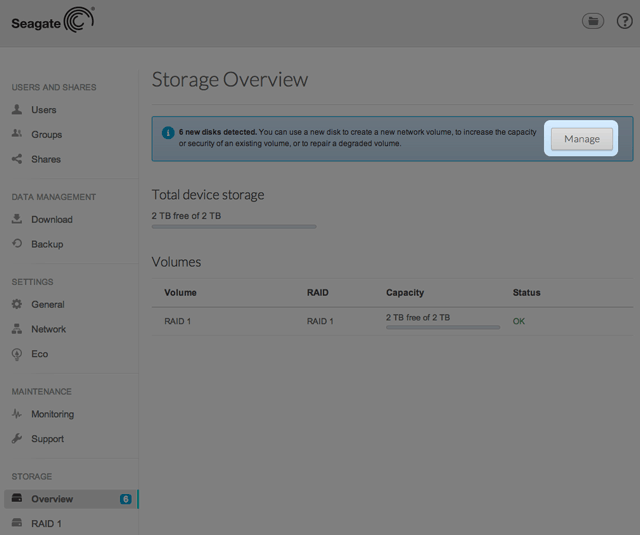Click the Volume column header
640x535 pixels.
pyautogui.click(x=180, y=293)
